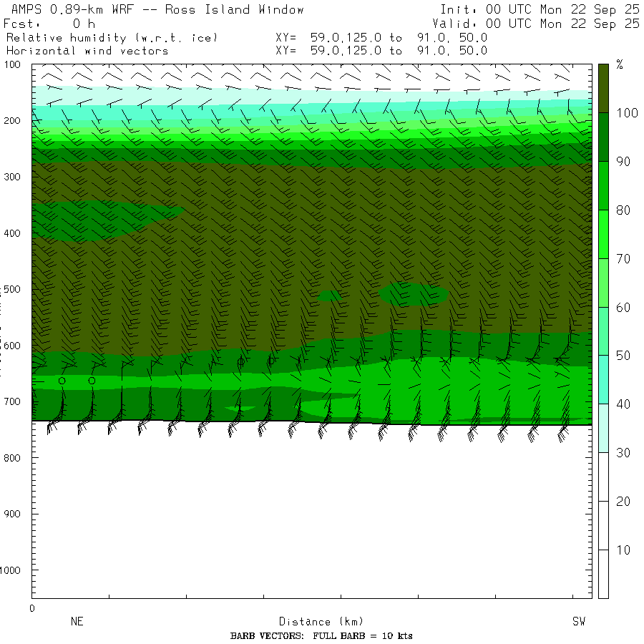Image resolution: width=644 pixels, height=644 pixels.
Task: Click the XY coordinates beside Horizontal wind vectors
Action: pos(381,51)
